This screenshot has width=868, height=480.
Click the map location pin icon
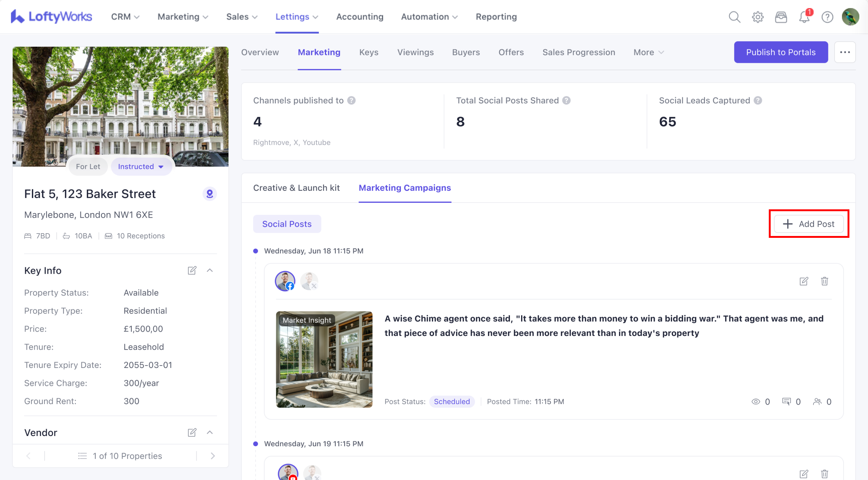(x=210, y=194)
